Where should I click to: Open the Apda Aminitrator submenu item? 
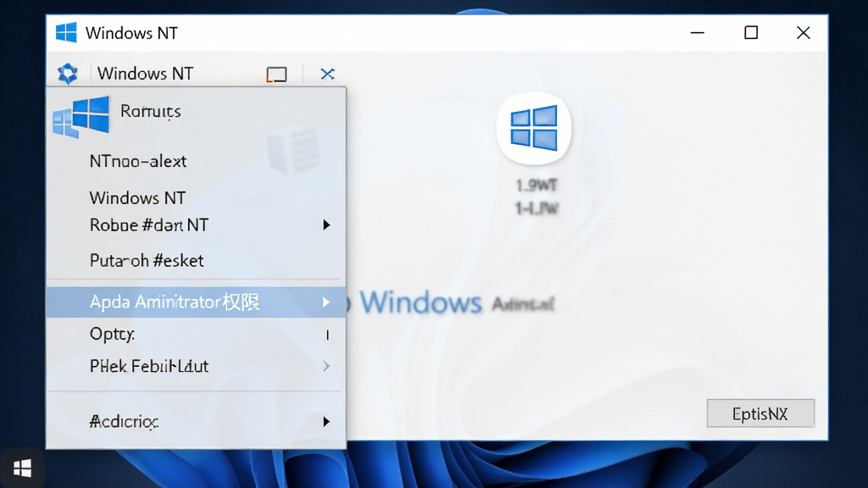(196, 302)
